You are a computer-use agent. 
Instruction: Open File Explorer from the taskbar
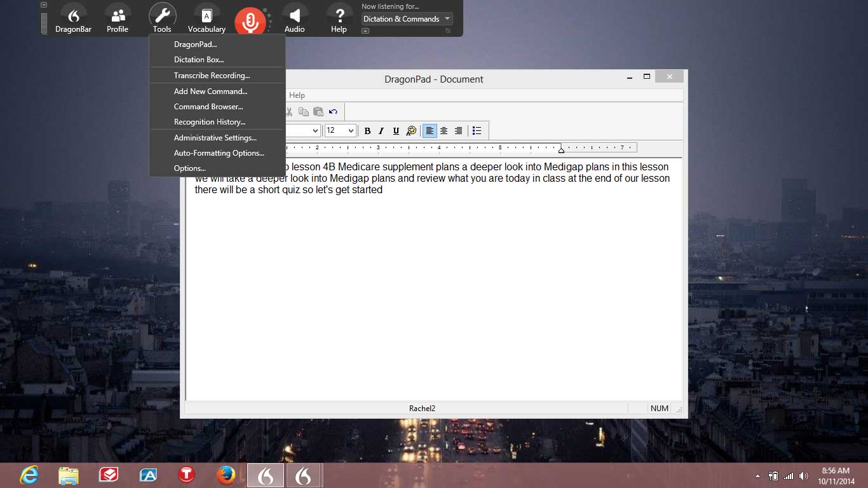point(69,475)
